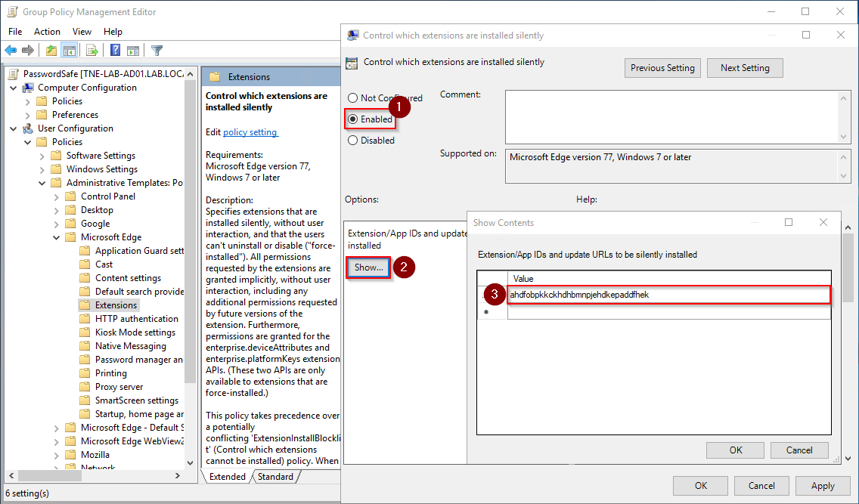This screenshot has width=859, height=504.
Task: Switch to the Standard tab
Action: click(x=275, y=477)
